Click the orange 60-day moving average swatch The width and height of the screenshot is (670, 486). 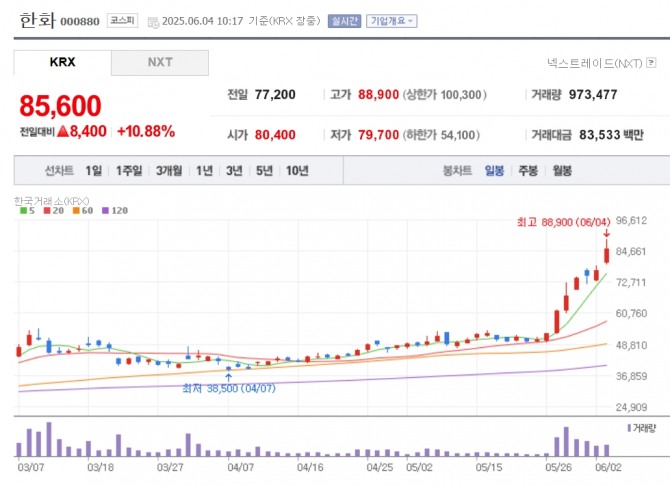click(x=76, y=210)
